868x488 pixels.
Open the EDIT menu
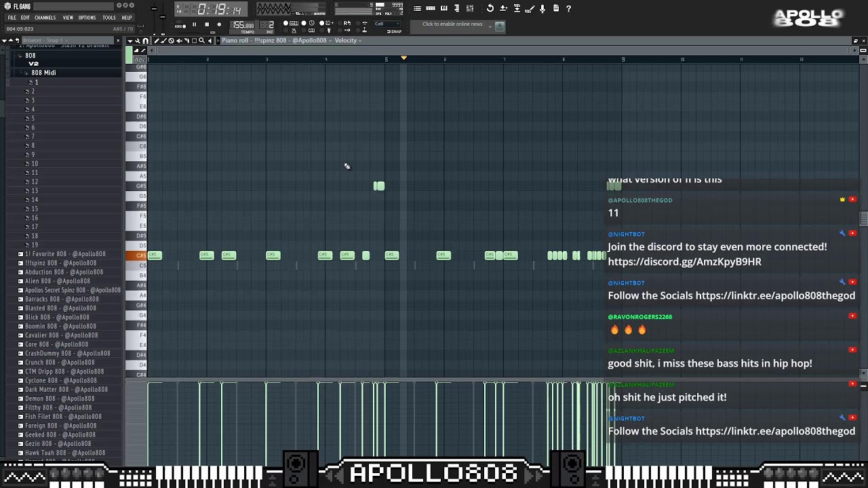tap(25, 18)
